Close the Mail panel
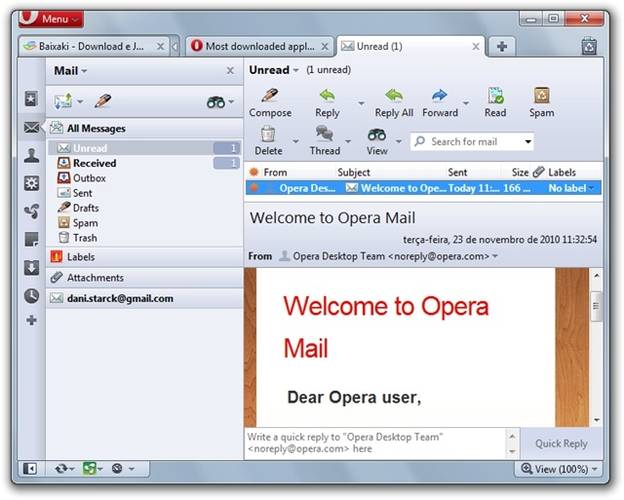 click(x=230, y=71)
